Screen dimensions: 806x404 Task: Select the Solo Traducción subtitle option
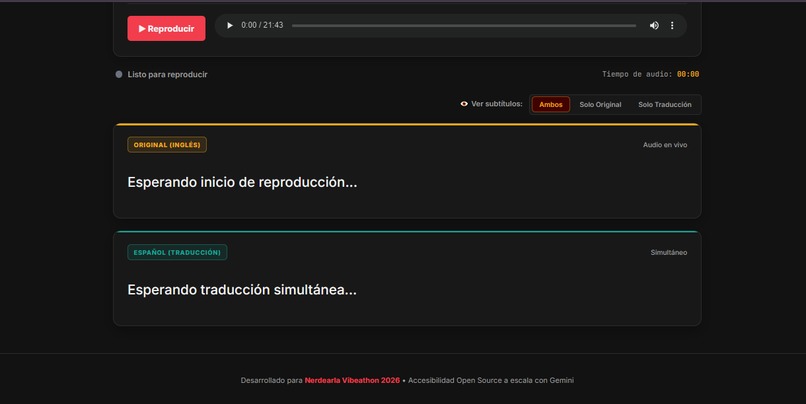[x=665, y=104]
